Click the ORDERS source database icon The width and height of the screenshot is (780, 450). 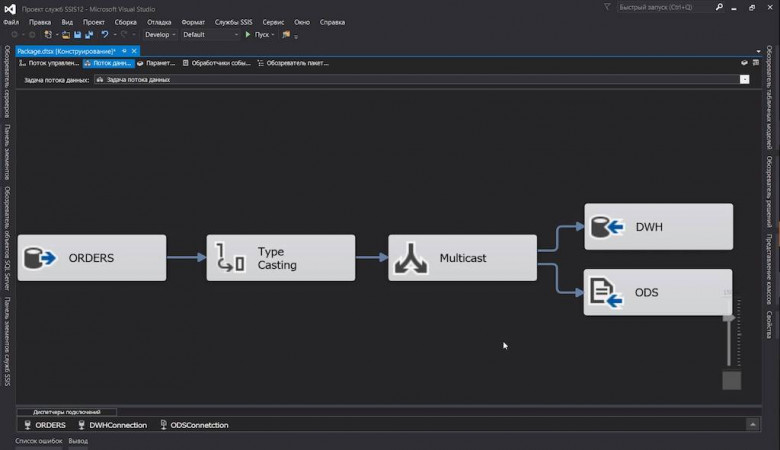pyautogui.click(x=40, y=258)
